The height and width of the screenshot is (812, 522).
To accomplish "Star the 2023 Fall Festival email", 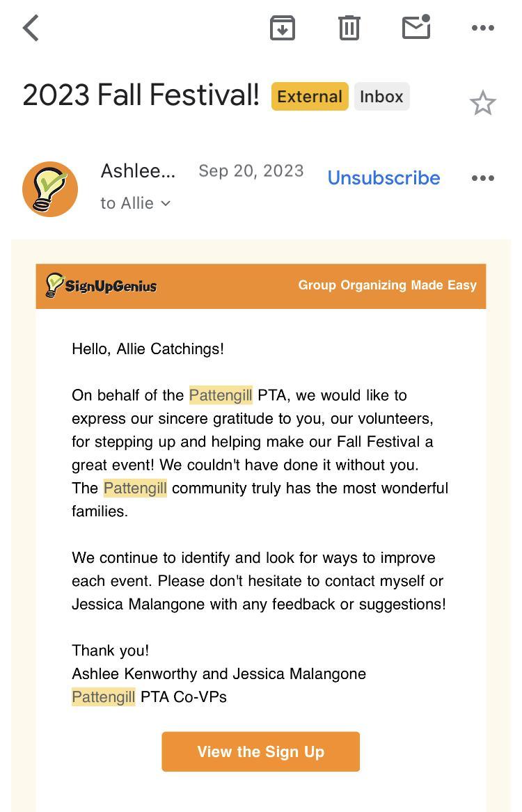I will [x=482, y=104].
